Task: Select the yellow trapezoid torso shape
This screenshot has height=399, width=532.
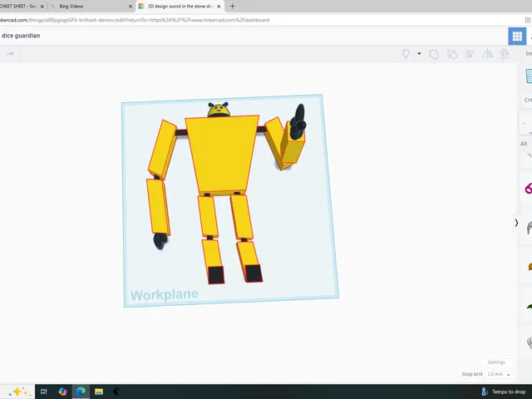Action: pyautogui.click(x=222, y=155)
